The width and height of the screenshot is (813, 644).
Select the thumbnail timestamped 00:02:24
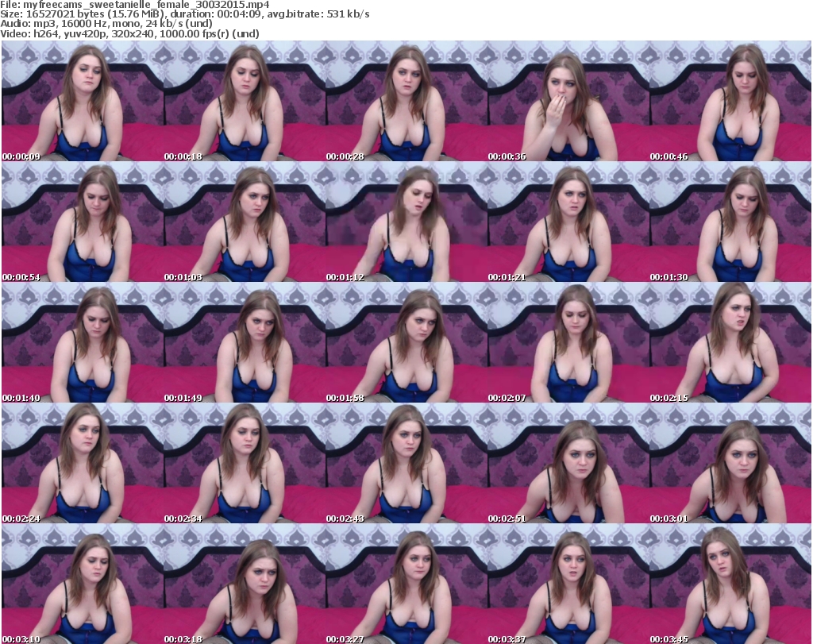83,463
